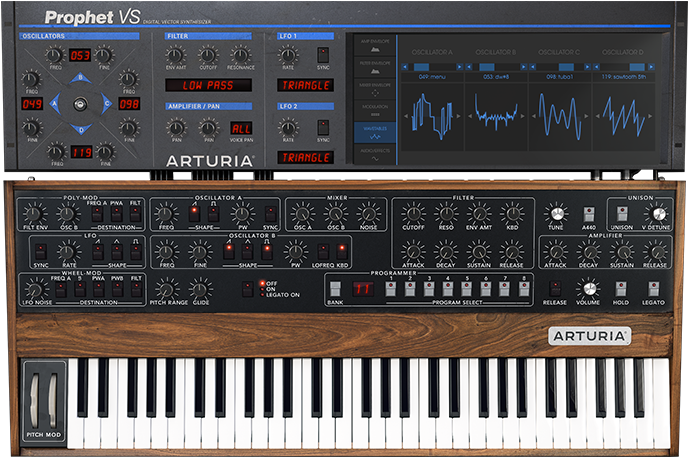The height and width of the screenshot is (457, 688).
Task: Switch to the Wavetables tab
Action: [x=375, y=132]
